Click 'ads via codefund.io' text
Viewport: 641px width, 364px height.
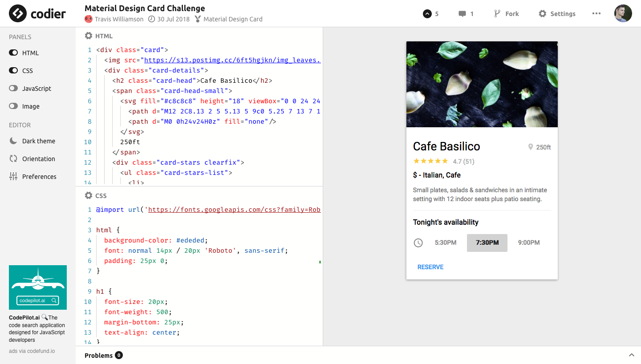point(32,351)
